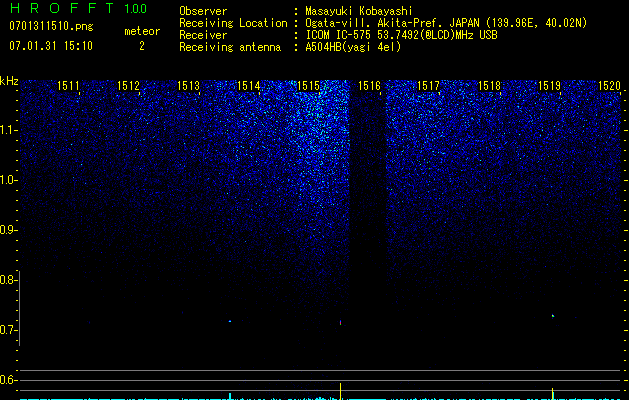Click the Ogata-vill. Akita-Pref. JAPAN location text

point(446,23)
